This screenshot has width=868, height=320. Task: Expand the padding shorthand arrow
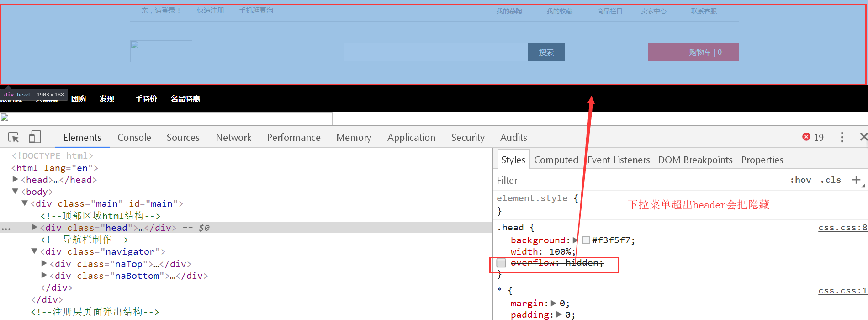click(559, 315)
